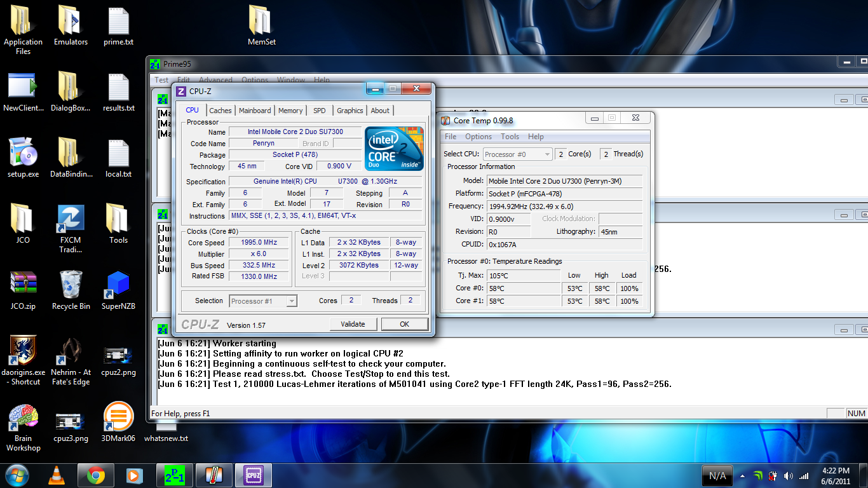The width and height of the screenshot is (868, 488).
Task: Open the Tools menu in Core Temp
Action: pyautogui.click(x=510, y=137)
